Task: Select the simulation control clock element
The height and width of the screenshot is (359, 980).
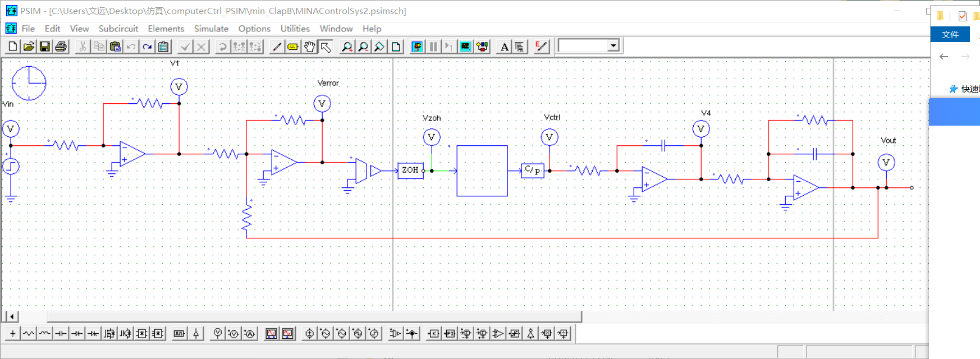Action: [29, 83]
